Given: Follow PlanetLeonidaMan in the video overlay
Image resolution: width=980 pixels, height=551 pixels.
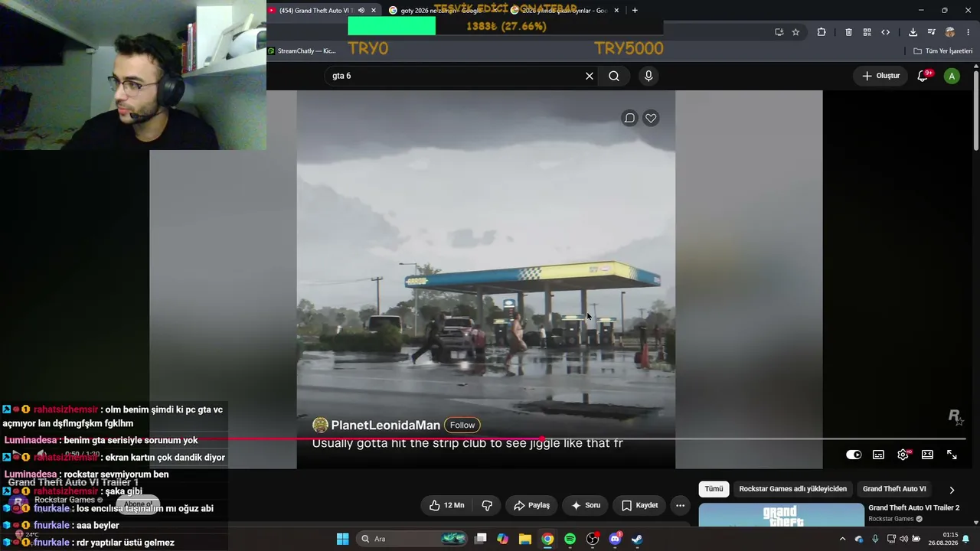Looking at the screenshot, I should pyautogui.click(x=462, y=425).
